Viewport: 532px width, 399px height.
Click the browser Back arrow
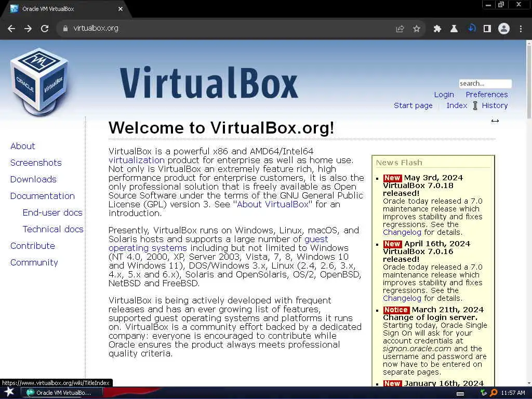coord(11,29)
